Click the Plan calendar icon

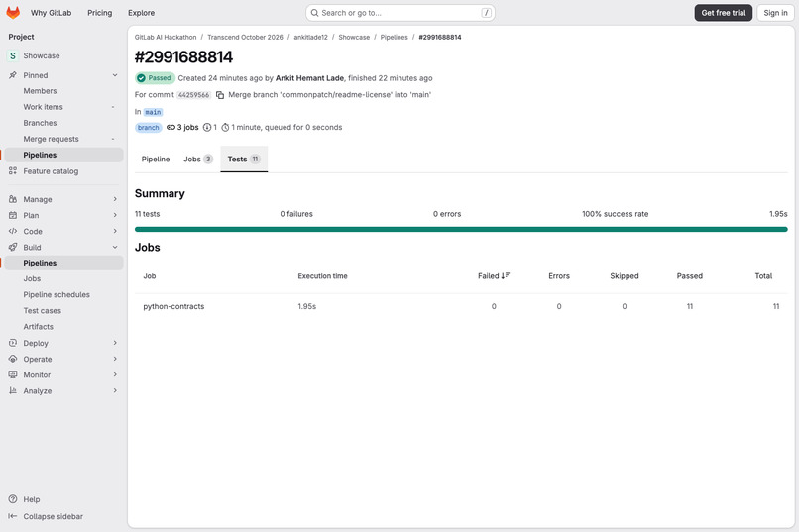click(x=13, y=215)
